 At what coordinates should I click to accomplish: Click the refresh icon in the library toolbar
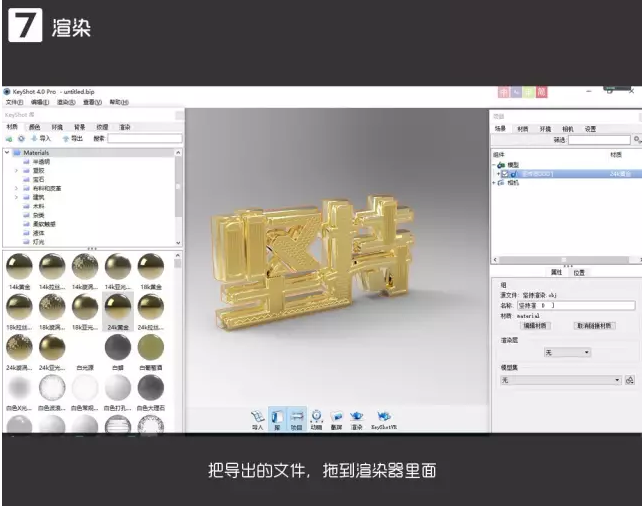click(21, 139)
